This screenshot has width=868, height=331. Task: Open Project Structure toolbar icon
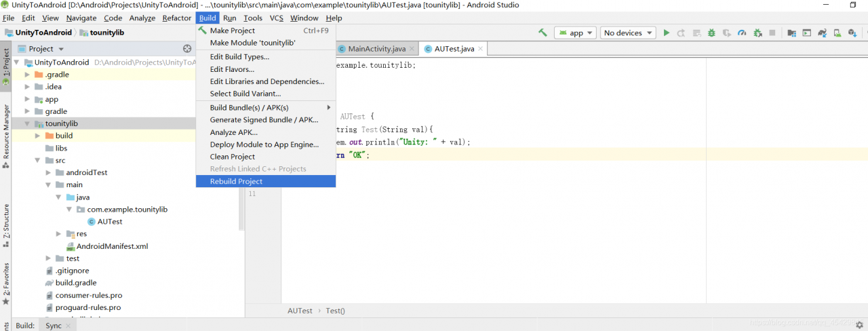pyautogui.click(x=791, y=33)
